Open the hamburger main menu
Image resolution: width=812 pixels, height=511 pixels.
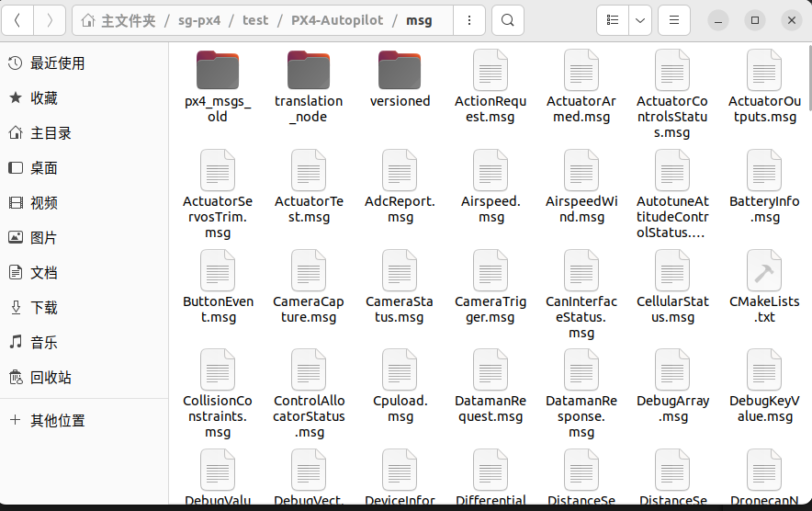(x=673, y=20)
